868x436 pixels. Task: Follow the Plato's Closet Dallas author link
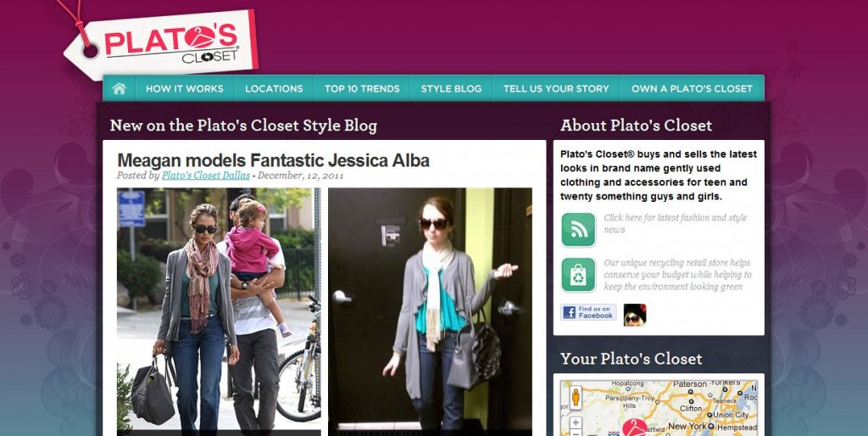click(x=206, y=176)
